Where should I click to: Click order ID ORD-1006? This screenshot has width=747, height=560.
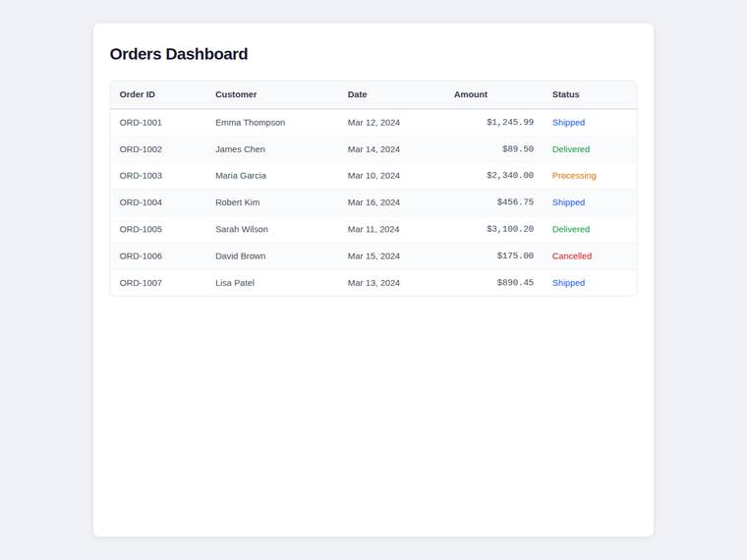tap(141, 255)
